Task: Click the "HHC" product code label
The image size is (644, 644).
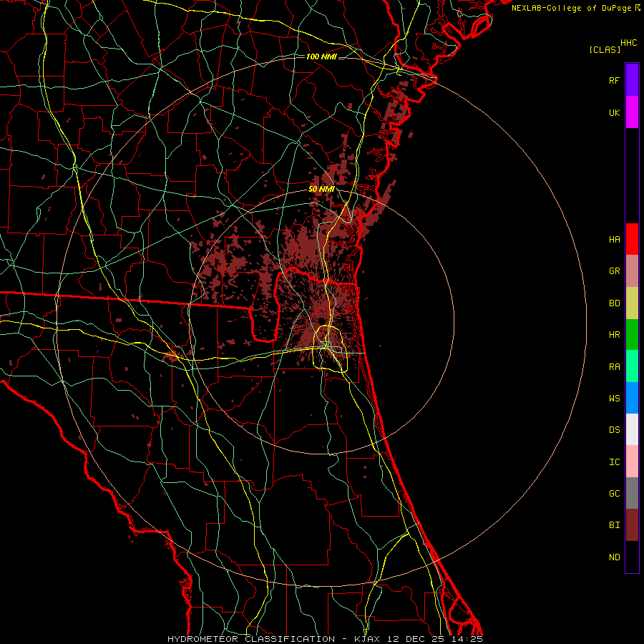Action: tap(628, 43)
